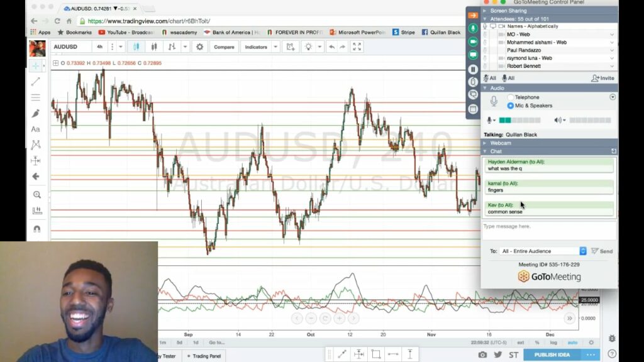
Task: Select the trend line drawing tool
Action: (x=36, y=81)
